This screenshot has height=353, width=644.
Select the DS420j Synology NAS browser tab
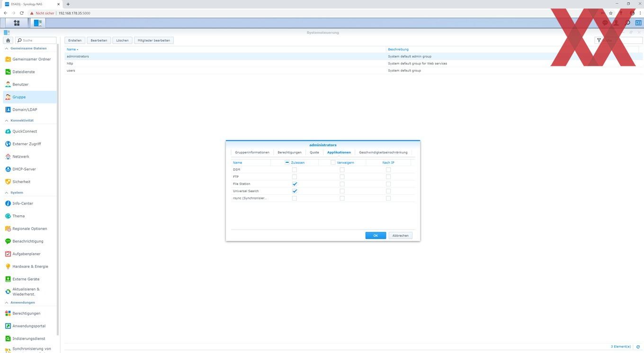click(32, 4)
